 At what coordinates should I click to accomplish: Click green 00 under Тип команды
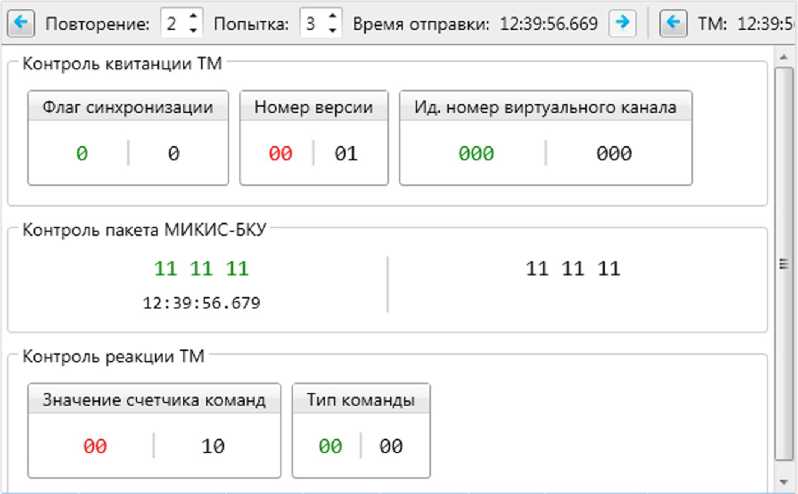pyautogui.click(x=330, y=446)
